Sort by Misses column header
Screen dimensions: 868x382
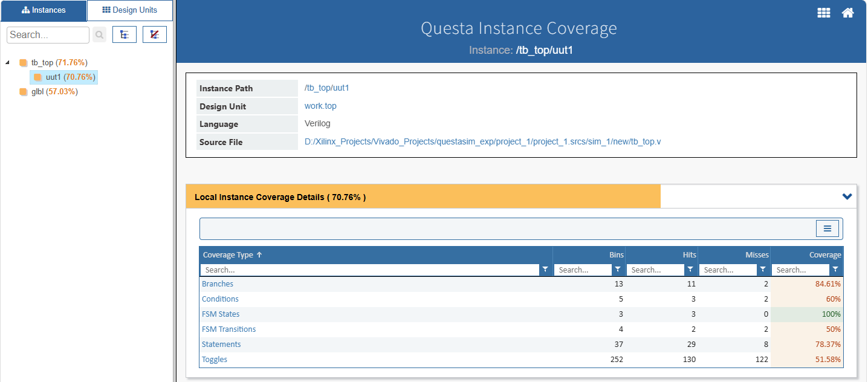734,255
